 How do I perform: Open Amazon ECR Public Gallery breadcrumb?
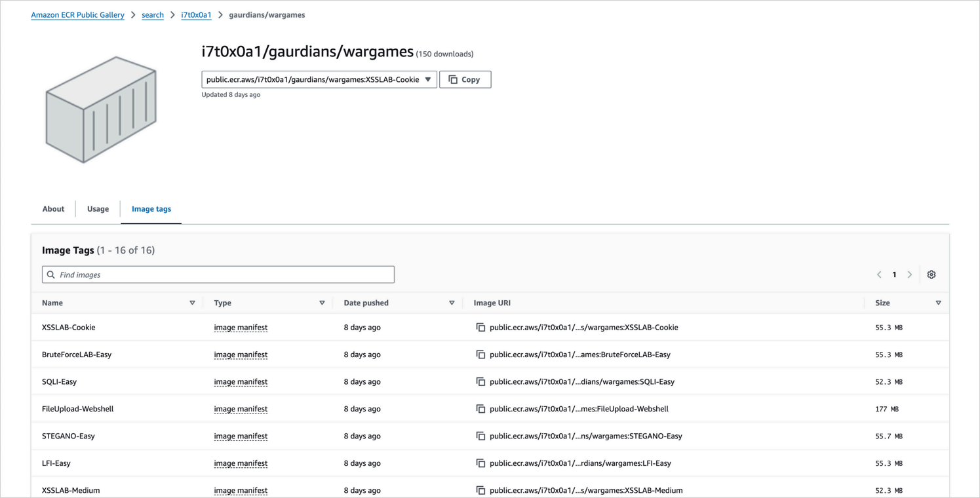tap(77, 15)
